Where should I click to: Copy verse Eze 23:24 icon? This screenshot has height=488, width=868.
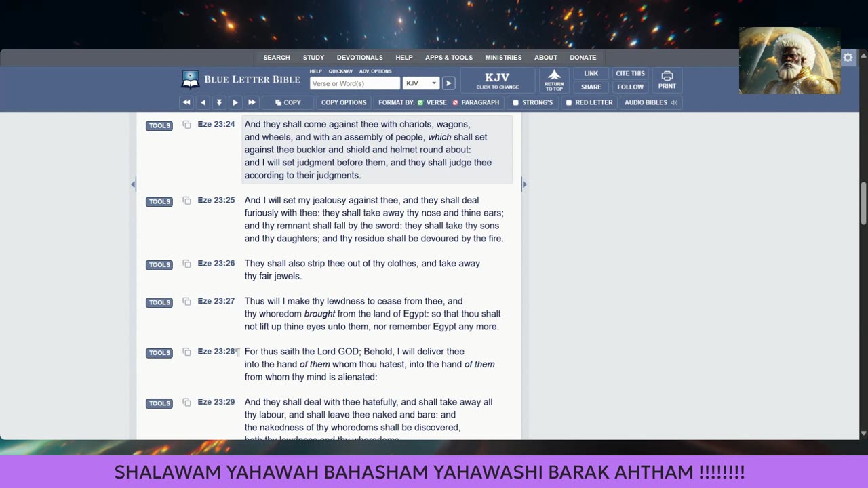click(186, 125)
